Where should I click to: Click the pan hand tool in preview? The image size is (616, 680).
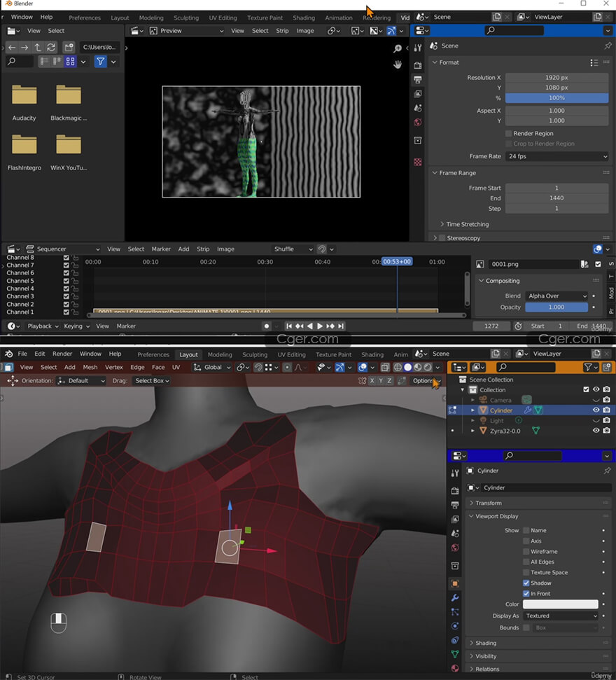pyautogui.click(x=398, y=64)
